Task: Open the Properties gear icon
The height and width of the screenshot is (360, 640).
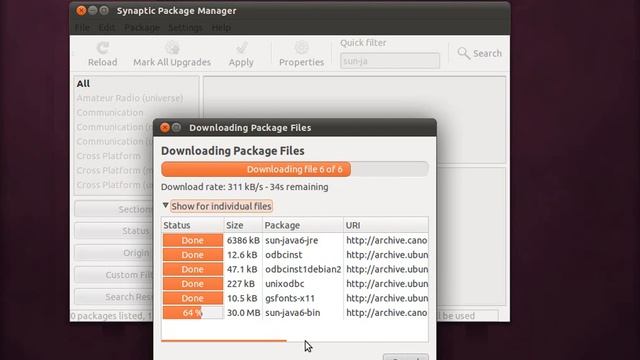Action: 302,48
